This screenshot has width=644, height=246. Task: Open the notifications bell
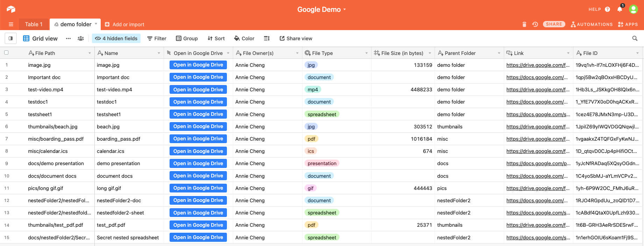pyautogui.click(x=620, y=9)
